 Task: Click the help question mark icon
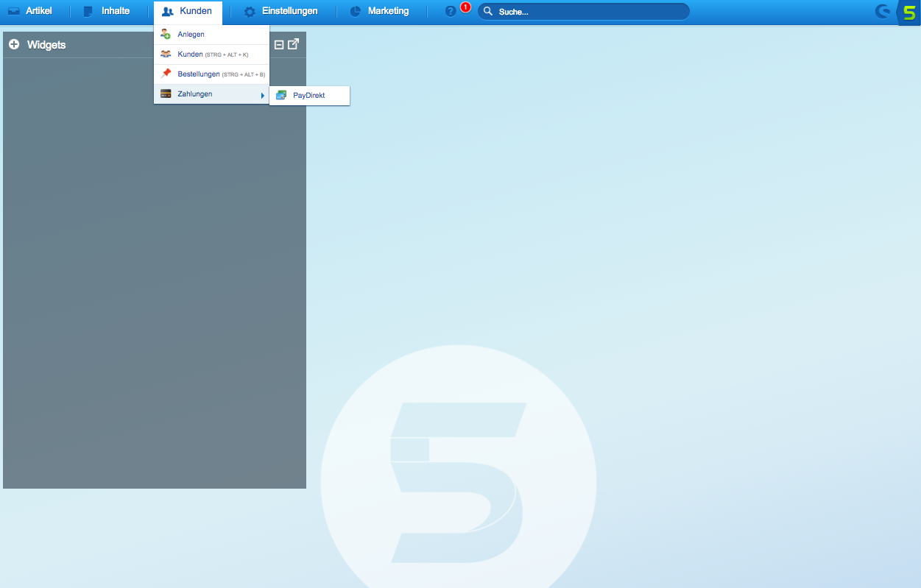point(451,12)
